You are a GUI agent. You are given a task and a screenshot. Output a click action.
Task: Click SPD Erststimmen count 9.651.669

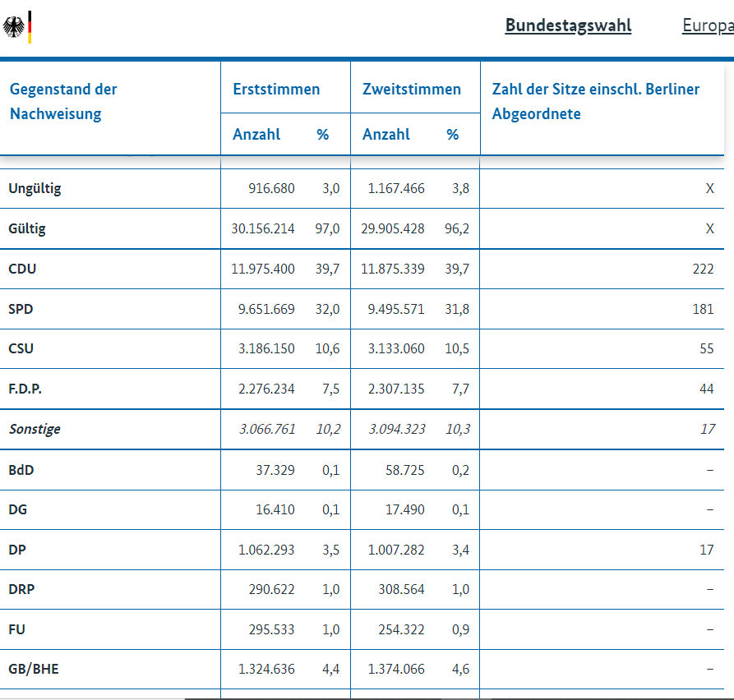coord(266,309)
